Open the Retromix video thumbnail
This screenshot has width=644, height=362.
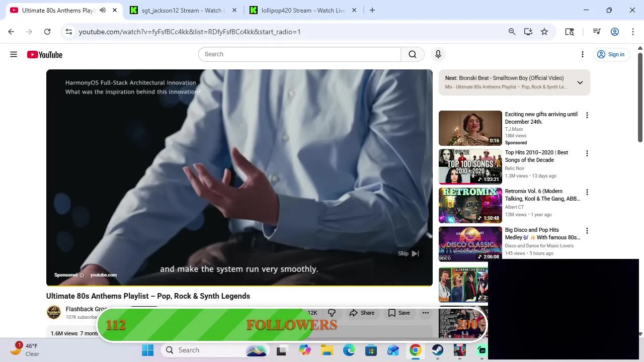[x=470, y=205]
